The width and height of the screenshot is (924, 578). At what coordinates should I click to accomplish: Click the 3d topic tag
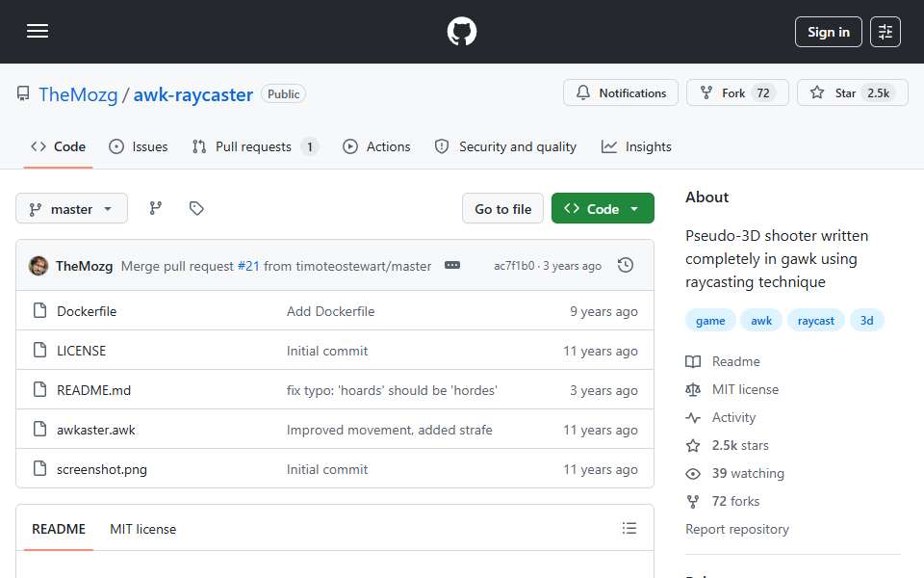pyautogui.click(x=866, y=320)
